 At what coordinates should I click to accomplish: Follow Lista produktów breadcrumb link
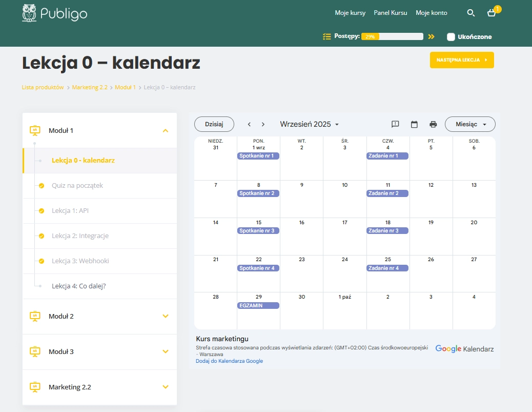43,87
